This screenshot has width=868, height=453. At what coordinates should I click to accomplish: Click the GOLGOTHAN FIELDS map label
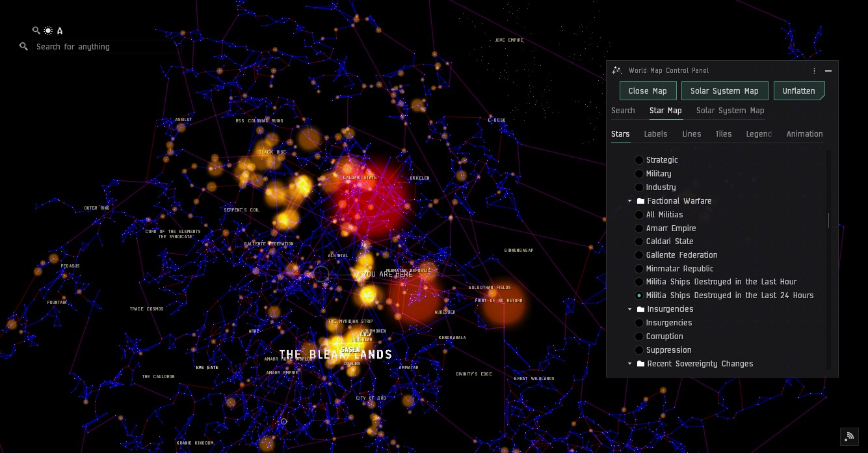pyautogui.click(x=490, y=288)
